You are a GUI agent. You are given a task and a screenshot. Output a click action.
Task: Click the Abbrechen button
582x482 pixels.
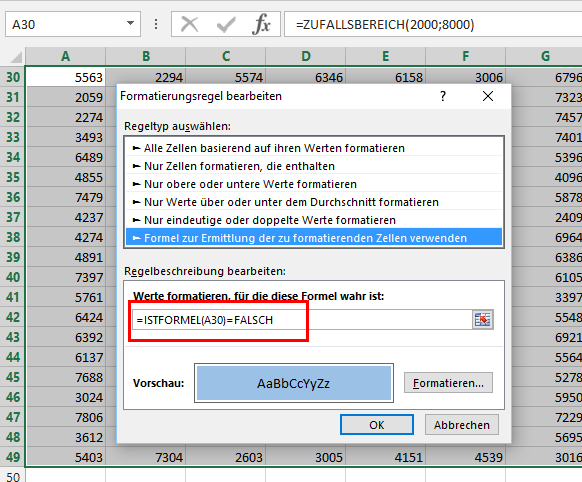(x=462, y=425)
